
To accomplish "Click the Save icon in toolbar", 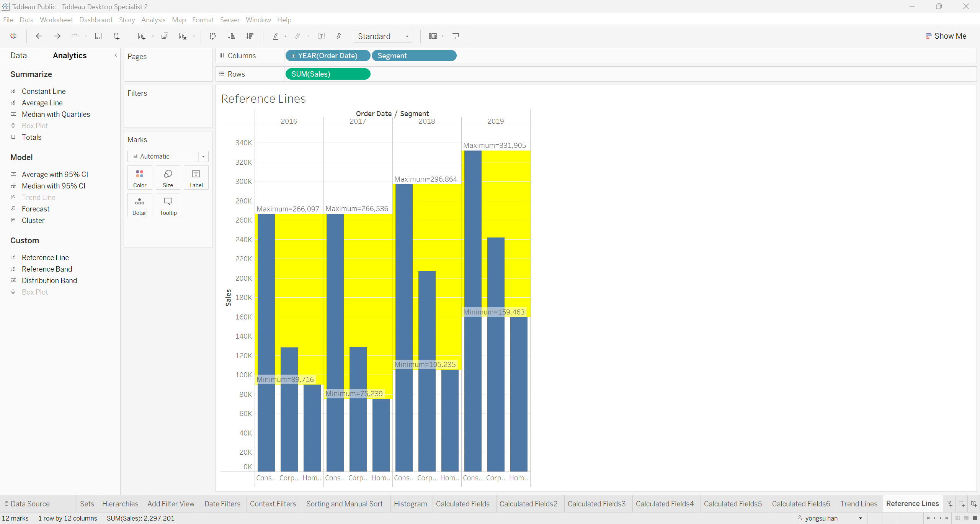I will tap(98, 36).
